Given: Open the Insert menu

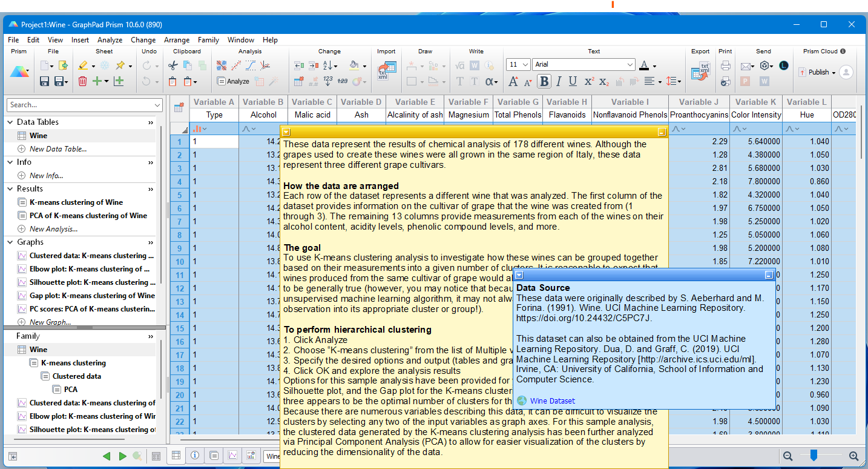Looking at the screenshot, I should tap(80, 40).
